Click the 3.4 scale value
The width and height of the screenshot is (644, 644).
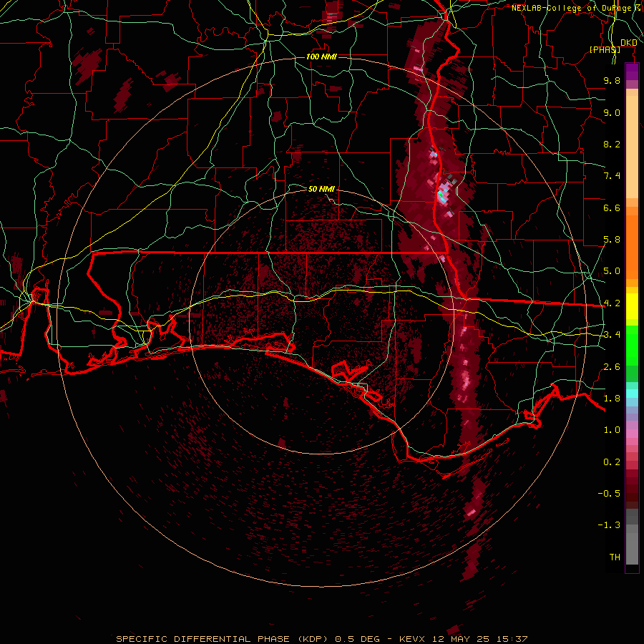point(612,335)
